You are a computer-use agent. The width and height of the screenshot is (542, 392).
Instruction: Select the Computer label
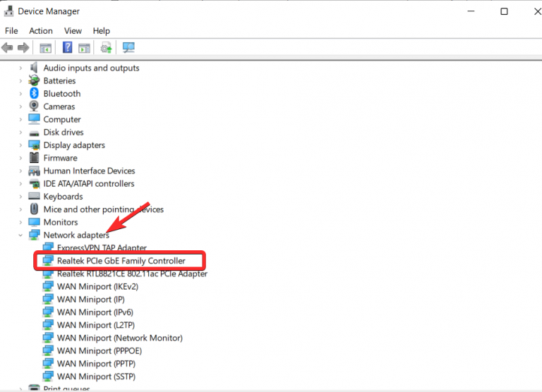(62, 119)
